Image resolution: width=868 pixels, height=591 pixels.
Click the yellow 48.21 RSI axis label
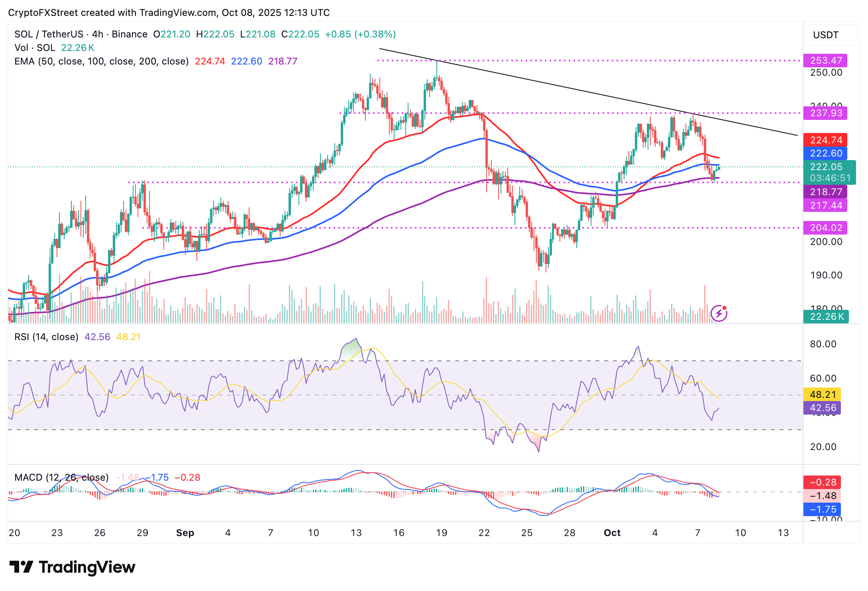[823, 395]
